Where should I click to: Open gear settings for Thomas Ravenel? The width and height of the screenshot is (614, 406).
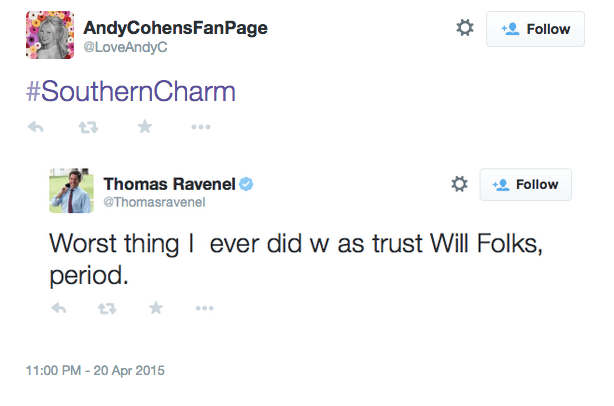pos(460,184)
